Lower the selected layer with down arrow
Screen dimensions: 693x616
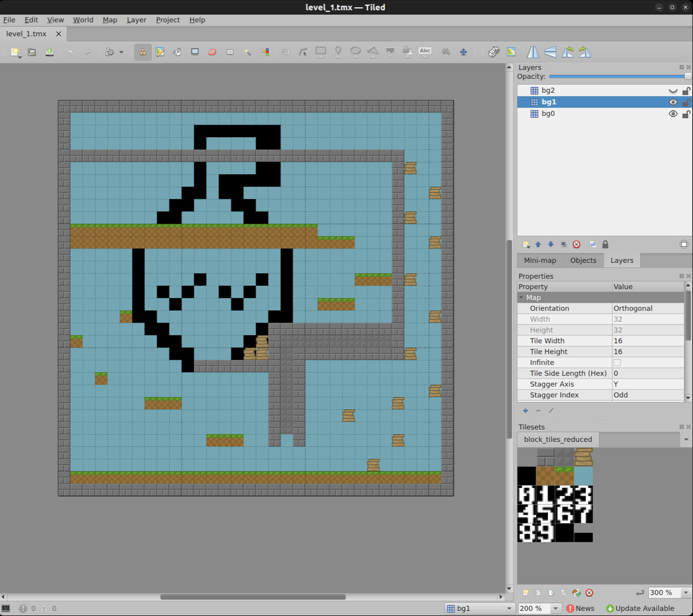tap(551, 244)
